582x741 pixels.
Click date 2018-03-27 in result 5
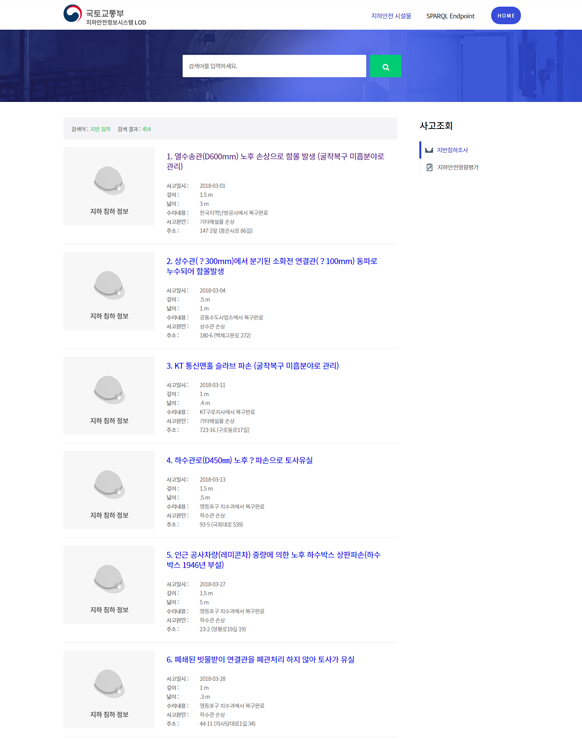click(x=213, y=585)
